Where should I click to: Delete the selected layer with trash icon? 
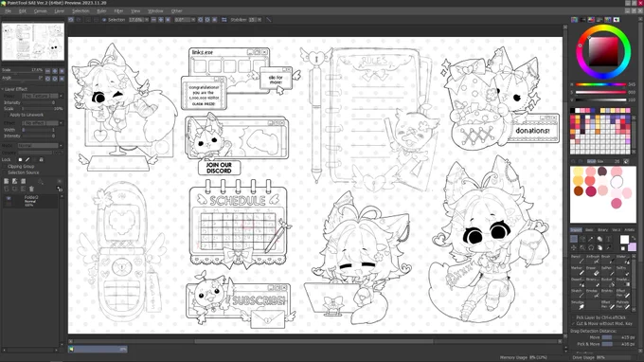(x=31, y=189)
